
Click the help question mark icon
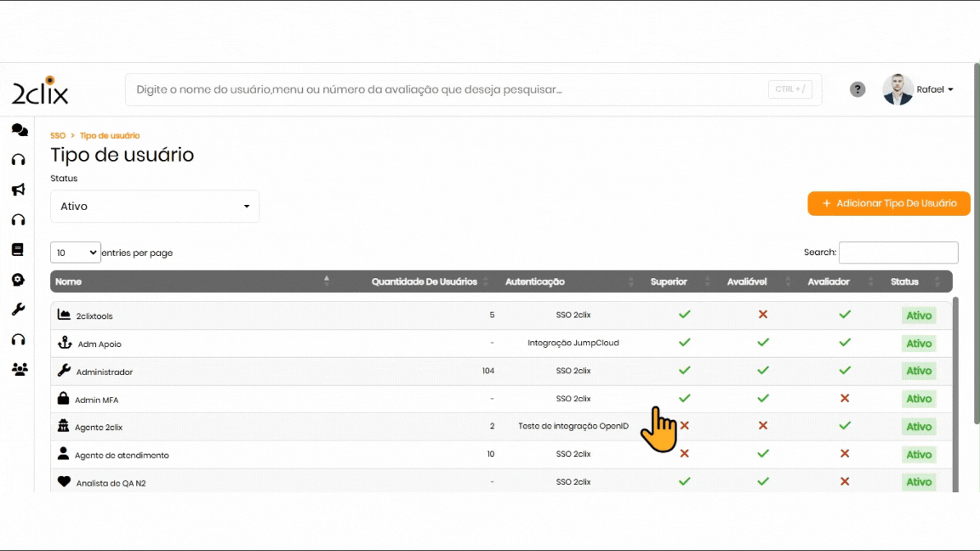pyautogui.click(x=857, y=89)
